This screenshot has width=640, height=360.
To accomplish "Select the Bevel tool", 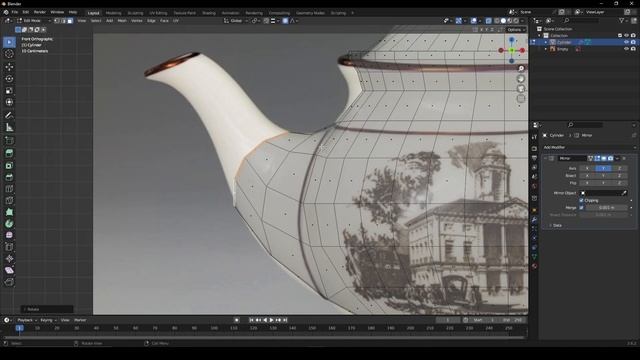I will pyautogui.click(x=9, y=177).
